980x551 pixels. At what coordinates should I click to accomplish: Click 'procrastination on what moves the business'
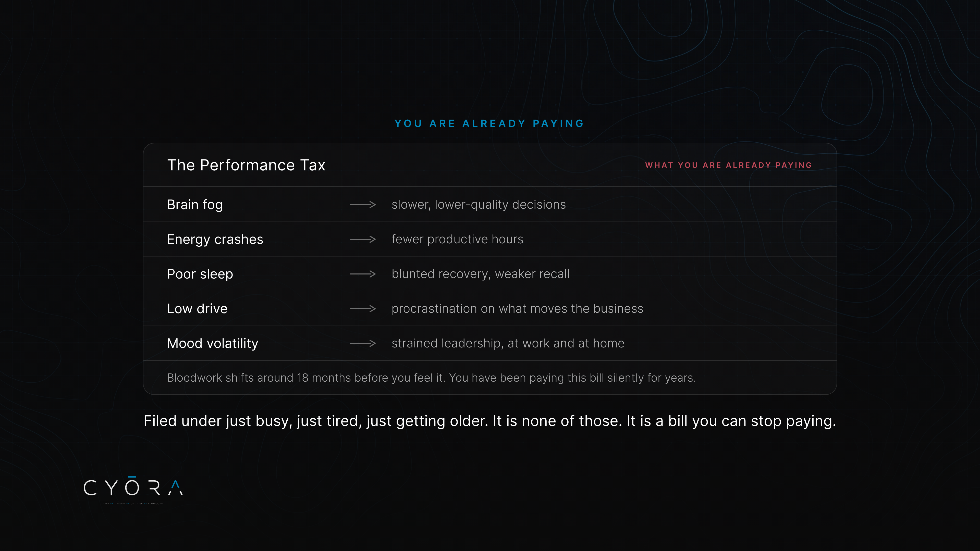[x=517, y=308]
